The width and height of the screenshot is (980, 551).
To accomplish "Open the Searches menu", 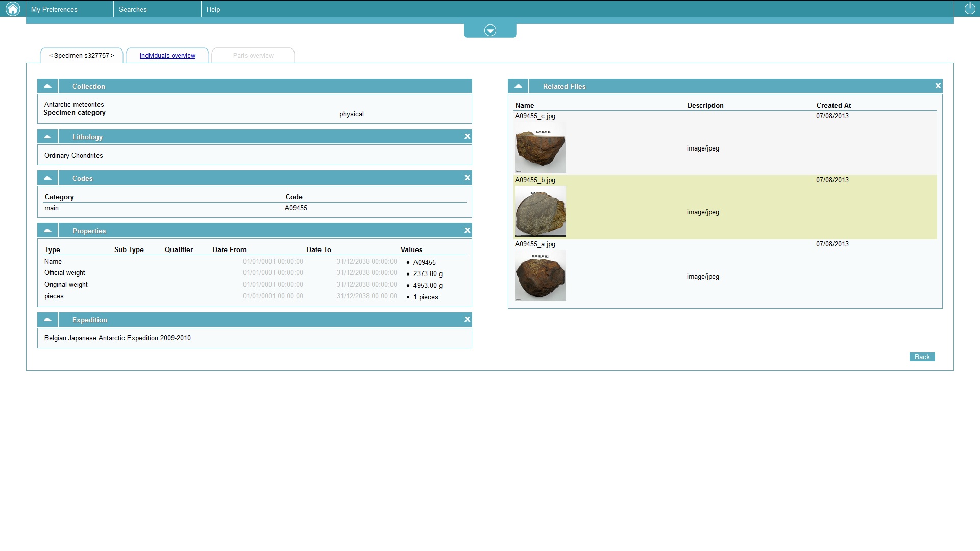I will coord(133,9).
